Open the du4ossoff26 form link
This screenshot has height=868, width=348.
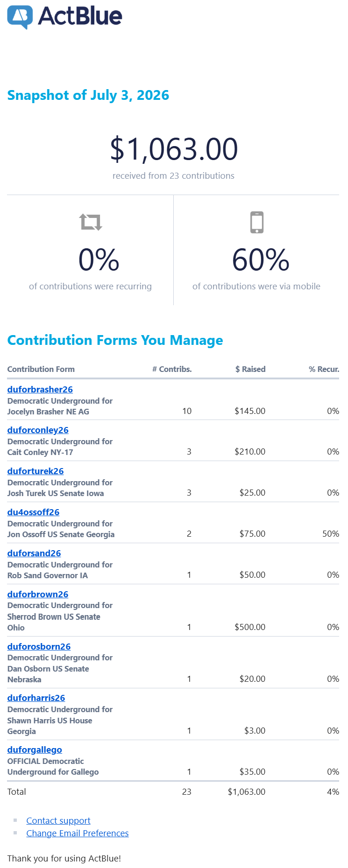(33, 512)
